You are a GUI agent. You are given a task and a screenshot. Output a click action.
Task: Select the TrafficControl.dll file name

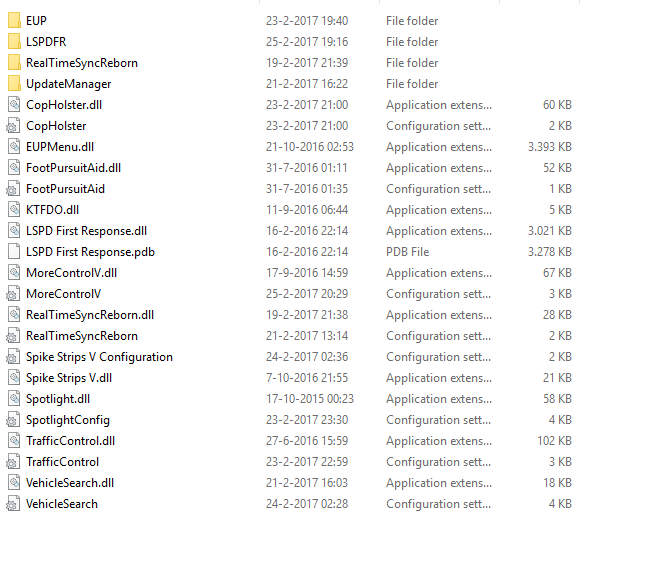pyautogui.click(x=70, y=441)
